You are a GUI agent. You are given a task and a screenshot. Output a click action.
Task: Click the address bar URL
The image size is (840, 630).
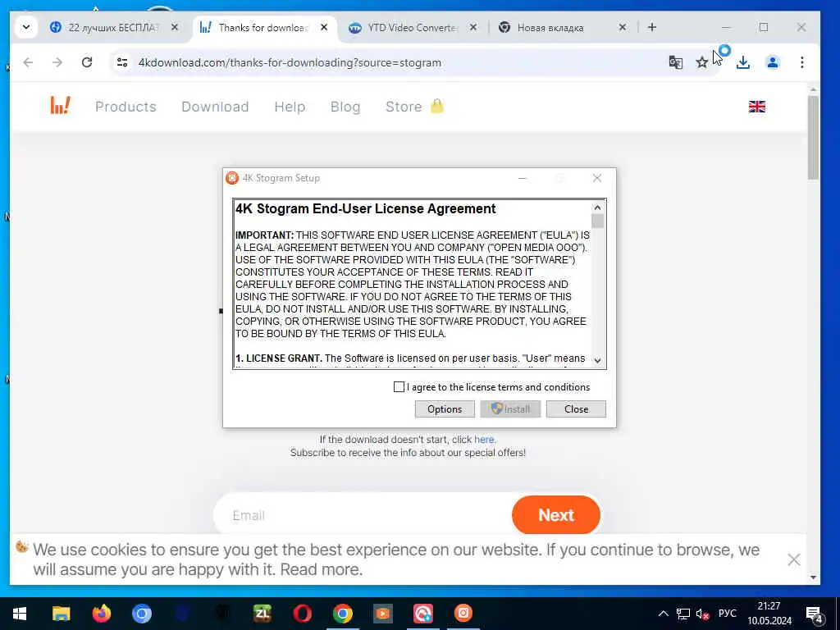click(290, 62)
